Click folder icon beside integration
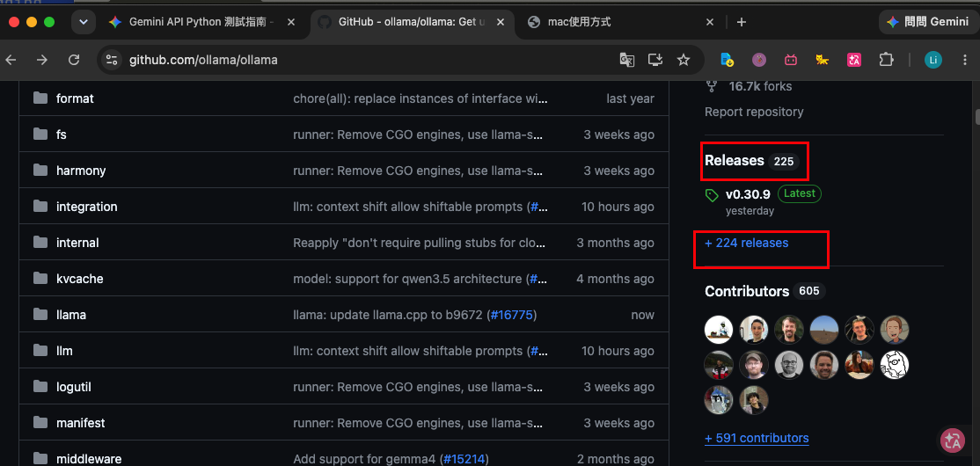 coord(40,206)
